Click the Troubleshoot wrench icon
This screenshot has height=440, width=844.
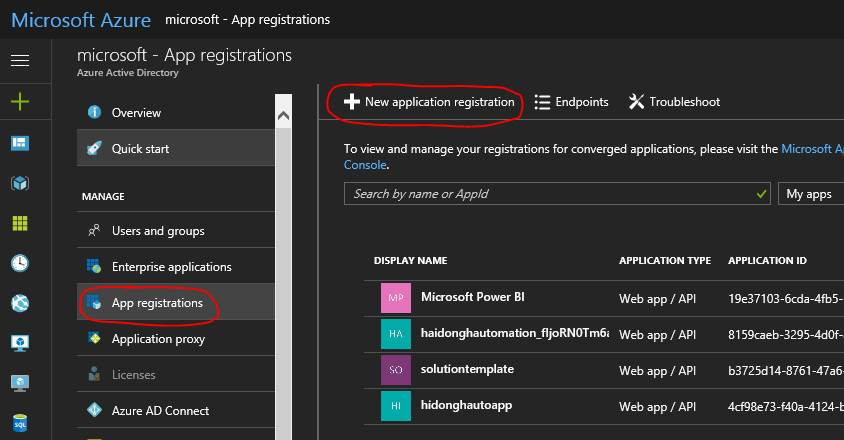click(x=636, y=101)
